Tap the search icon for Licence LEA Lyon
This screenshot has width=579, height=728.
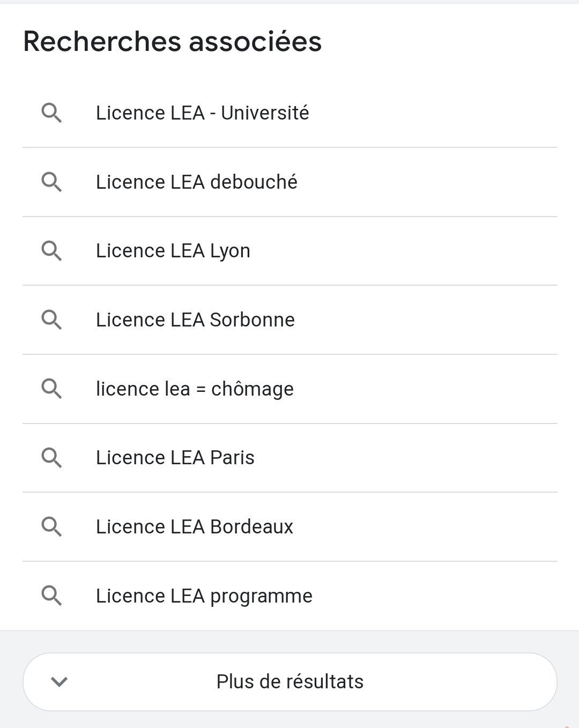tap(51, 251)
